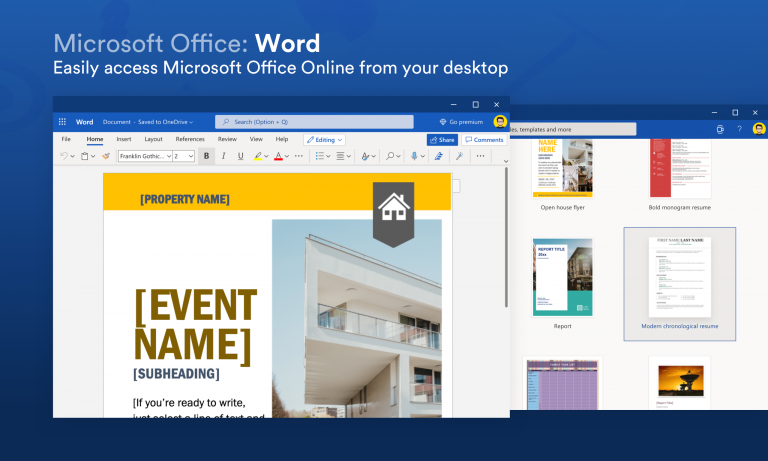
Task: Open the Find magnifier icon in ribbon
Action: [x=390, y=156]
